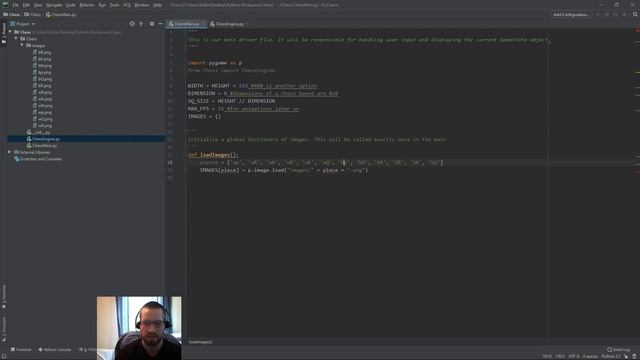Collapse the inner Chess folder
The image size is (640, 360).
[16, 39]
